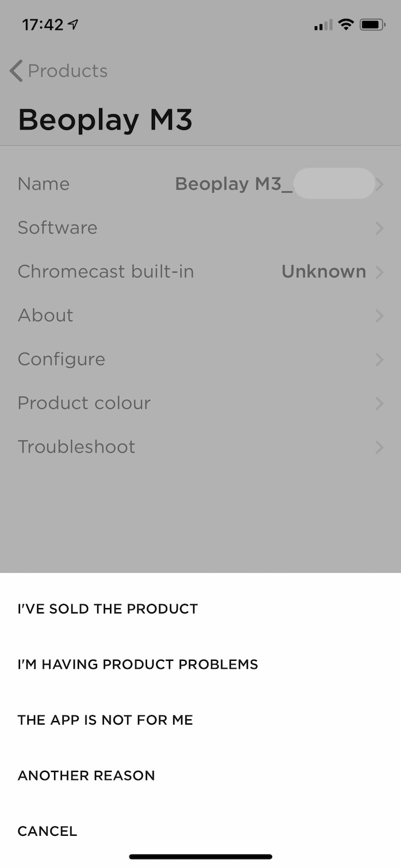Image resolution: width=401 pixels, height=868 pixels.
Task: Tap the home indicator bar
Action: [200, 856]
